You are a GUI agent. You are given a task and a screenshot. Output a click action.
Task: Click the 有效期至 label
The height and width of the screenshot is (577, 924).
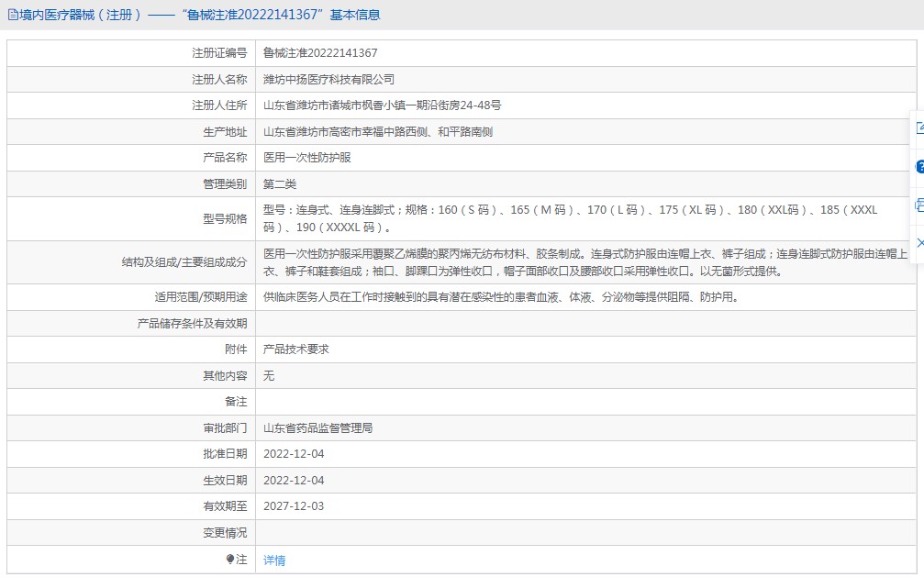(225, 506)
